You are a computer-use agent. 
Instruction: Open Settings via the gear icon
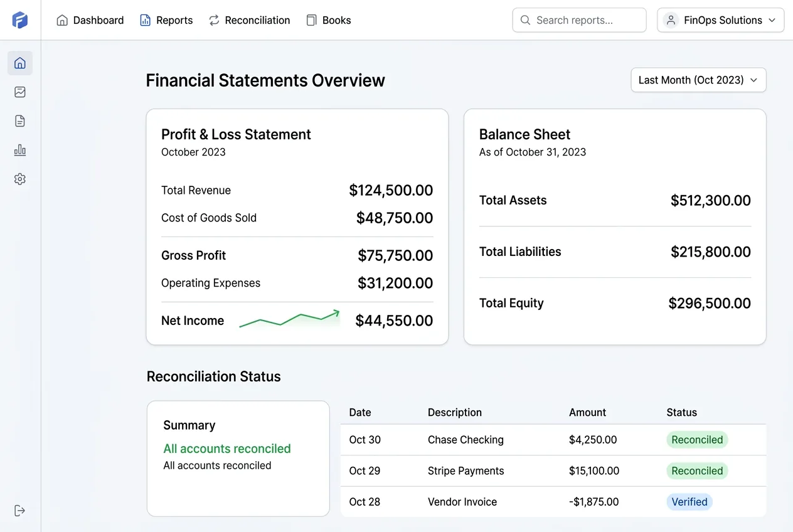click(19, 179)
